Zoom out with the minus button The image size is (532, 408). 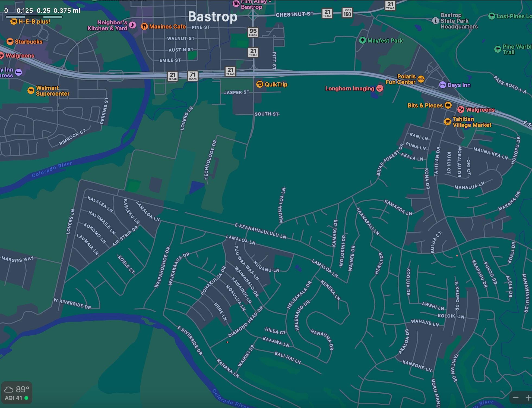pos(516,398)
